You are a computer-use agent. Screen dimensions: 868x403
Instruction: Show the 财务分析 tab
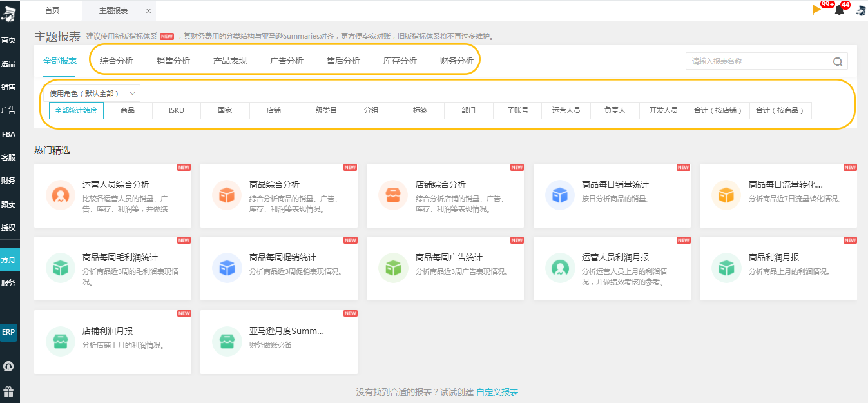(x=457, y=61)
